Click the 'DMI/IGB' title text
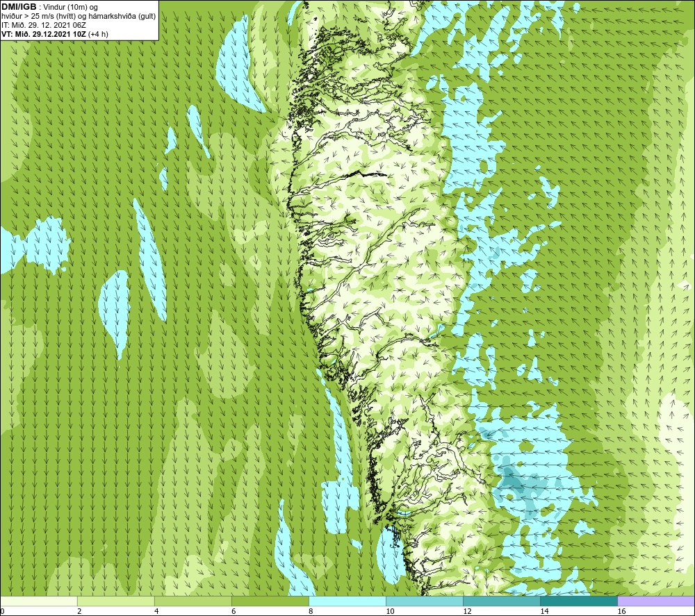The height and width of the screenshot is (616, 695). pos(19,7)
